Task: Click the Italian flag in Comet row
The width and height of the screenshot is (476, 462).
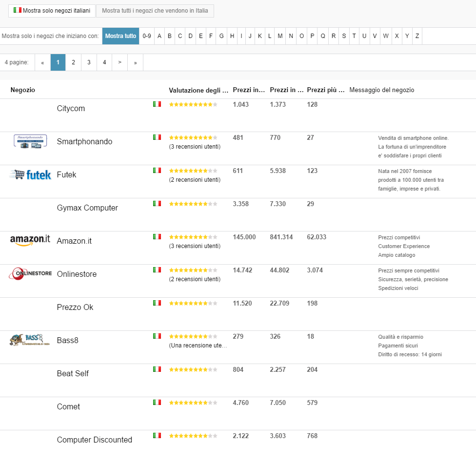Action: tap(157, 402)
